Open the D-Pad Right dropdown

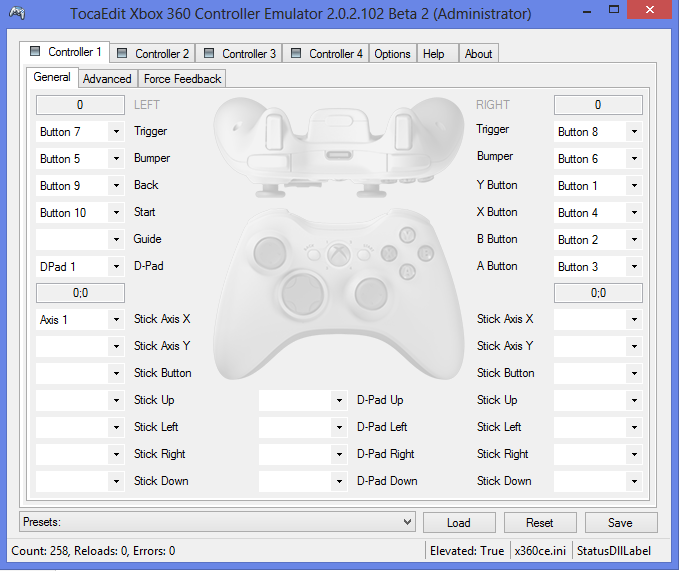[303, 454]
